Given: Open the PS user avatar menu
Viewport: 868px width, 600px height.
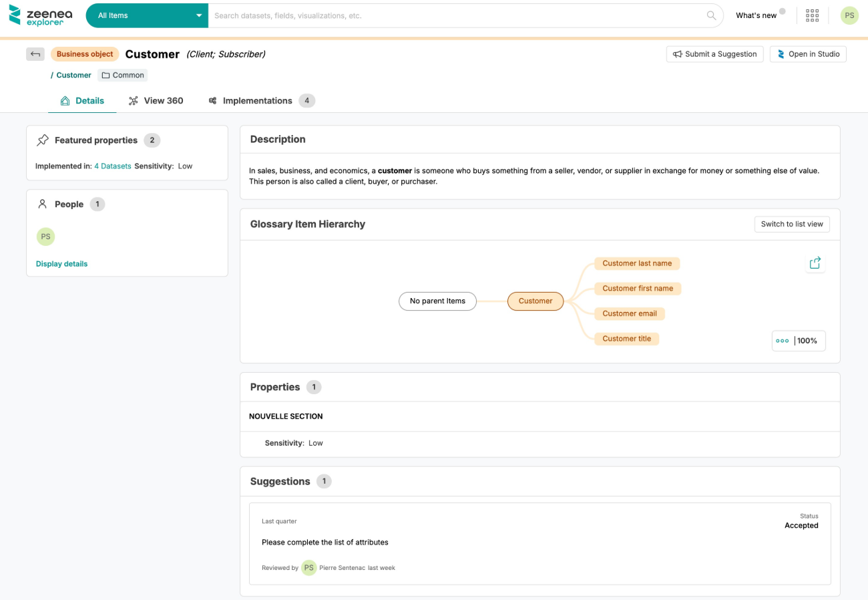Looking at the screenshot, I should (x=849, y=15).
